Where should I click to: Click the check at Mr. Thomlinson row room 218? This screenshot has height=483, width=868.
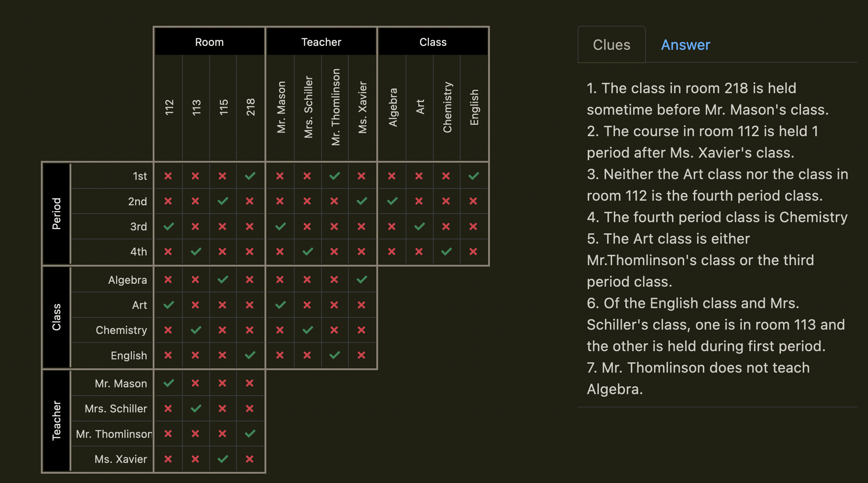250,434
